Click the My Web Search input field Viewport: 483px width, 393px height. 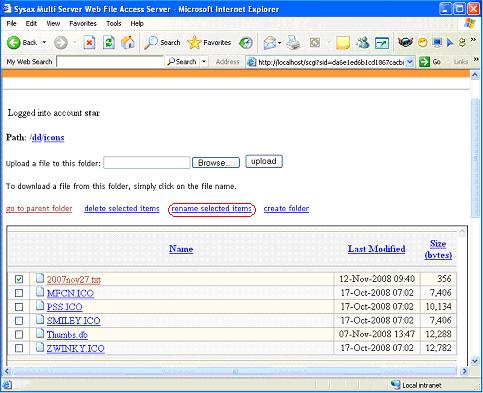110,62
